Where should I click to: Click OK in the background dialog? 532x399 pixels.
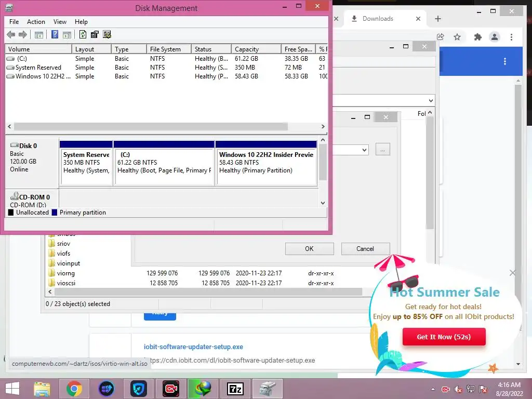click(x=310, y=249)
